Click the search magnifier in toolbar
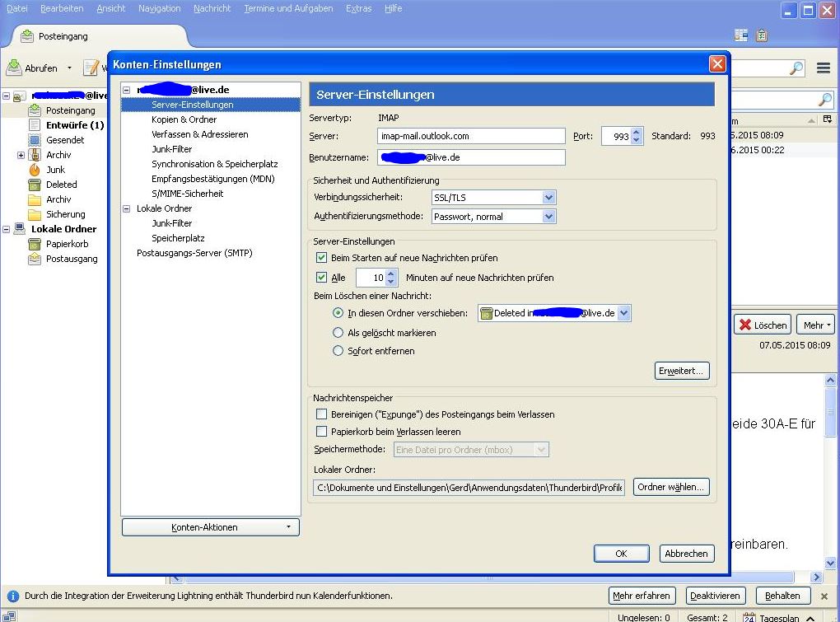Viewport: 840px width, 622px height. [796, 69]
